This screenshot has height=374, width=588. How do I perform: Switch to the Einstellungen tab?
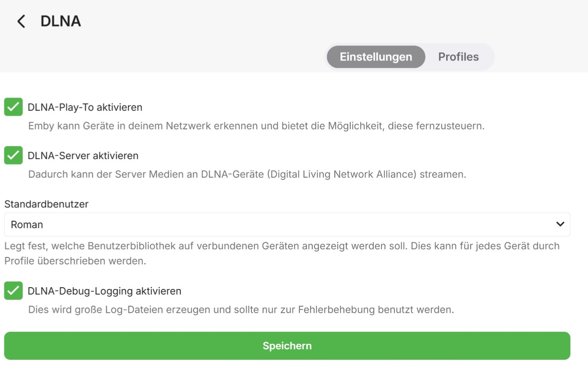click(x=376, y=57)
